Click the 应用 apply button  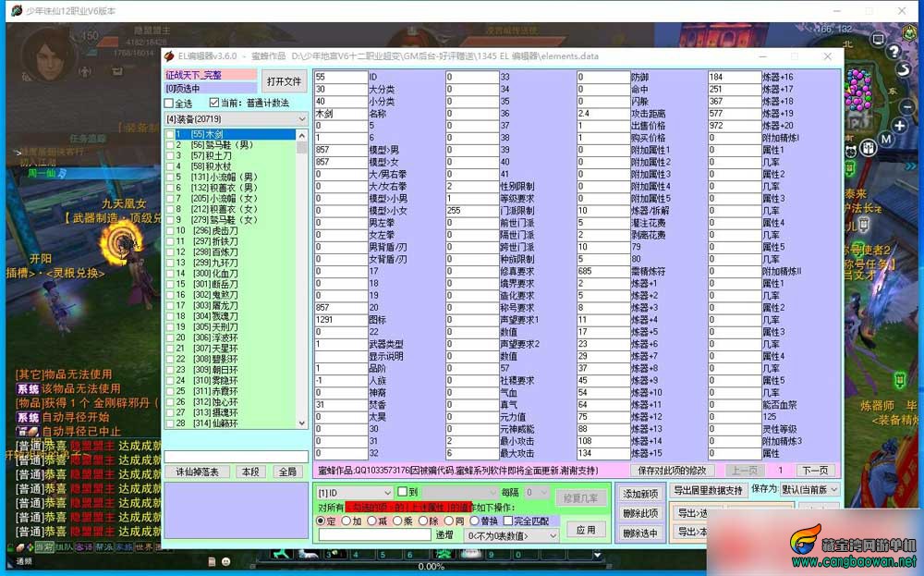(585, 530)
